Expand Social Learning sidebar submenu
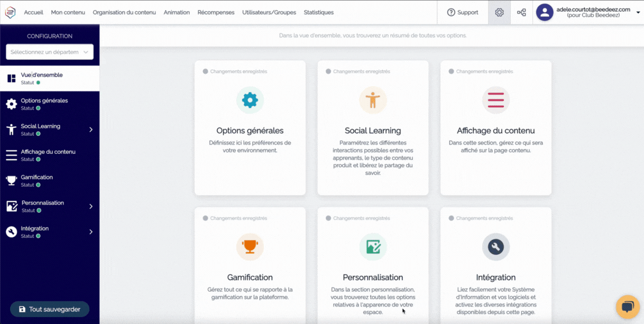 (x=91, y=129)
